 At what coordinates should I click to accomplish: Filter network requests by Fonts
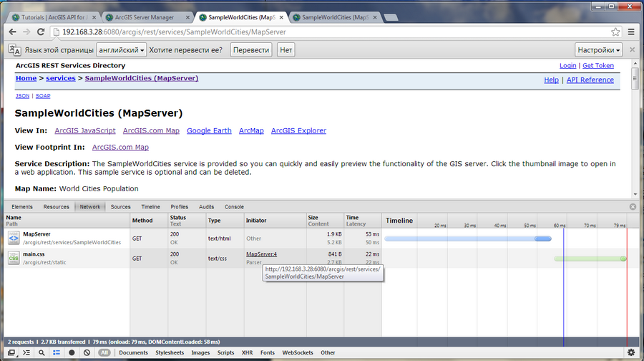pos(268,352)
